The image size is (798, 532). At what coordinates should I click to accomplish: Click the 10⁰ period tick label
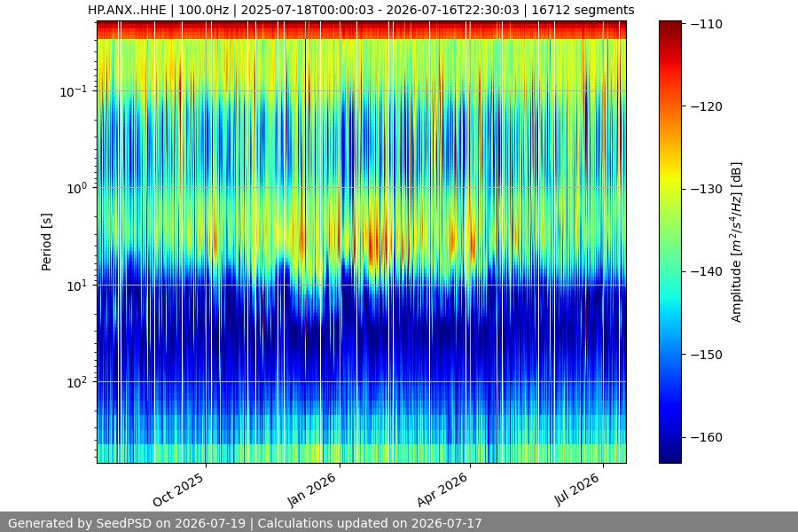[x=77, y=188]
